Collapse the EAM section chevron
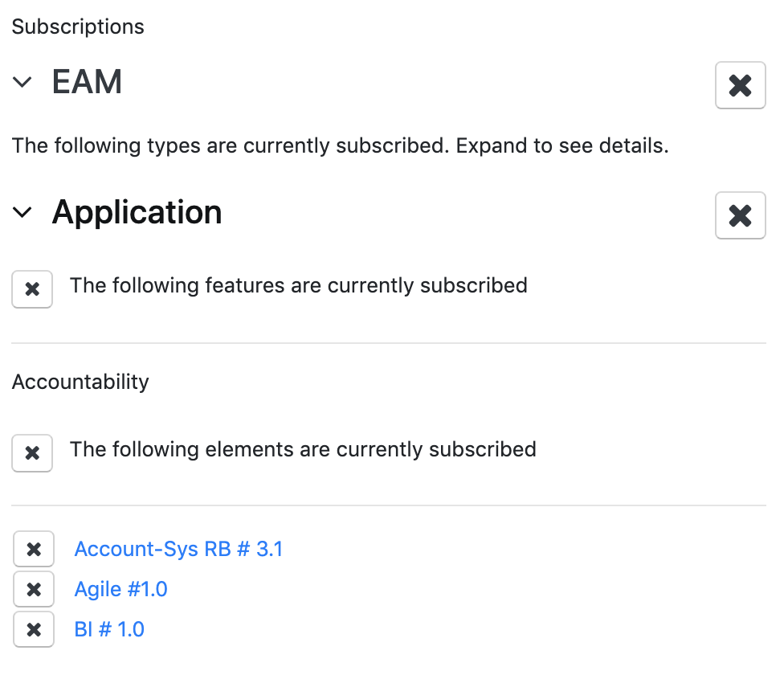The width and height of the screenshot is (784, 675). pos(22,81)
